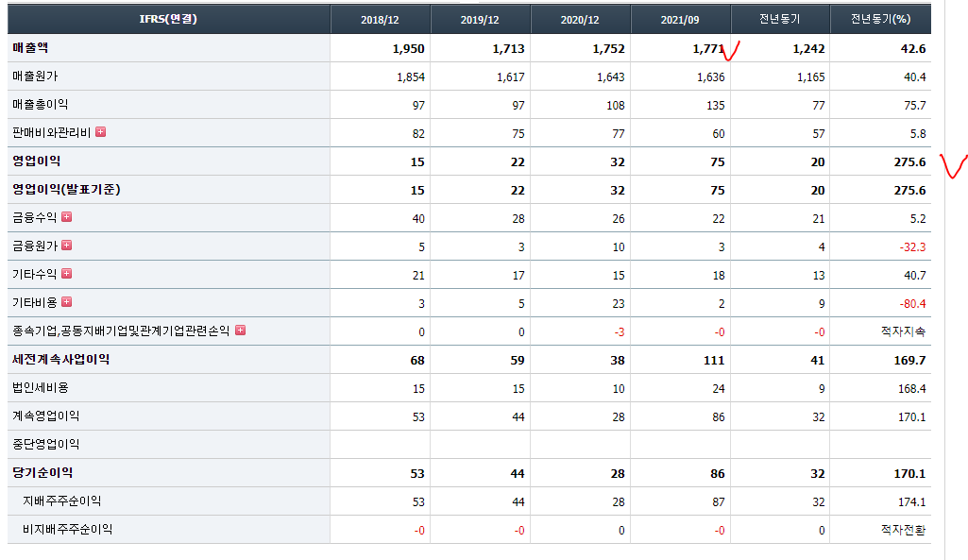
Task: Click the 2020/12 column header
Action: tap(580, 19)
